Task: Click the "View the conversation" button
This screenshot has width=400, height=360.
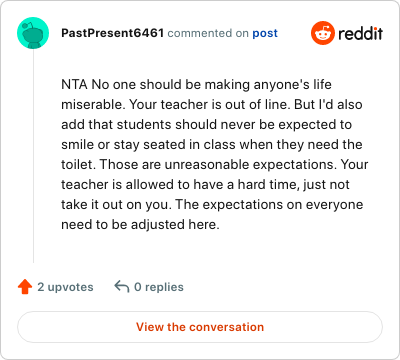Action: pos(200,327)
